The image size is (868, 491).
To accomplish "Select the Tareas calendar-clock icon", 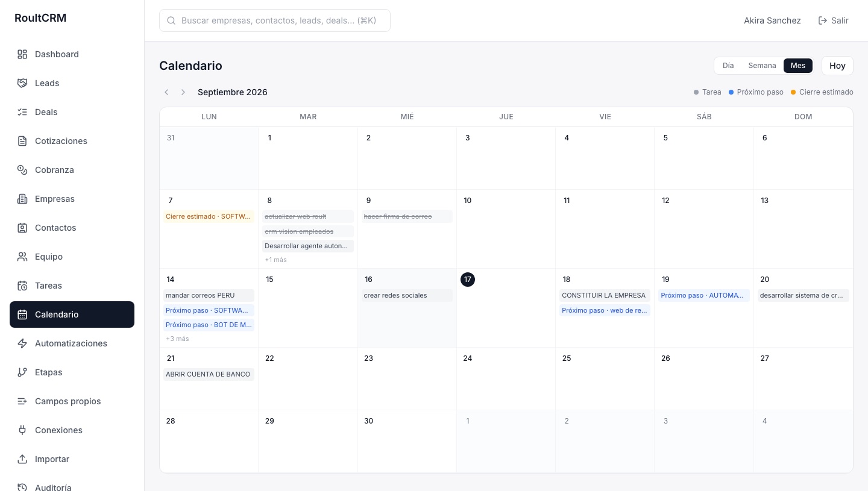I will [22, 286].
